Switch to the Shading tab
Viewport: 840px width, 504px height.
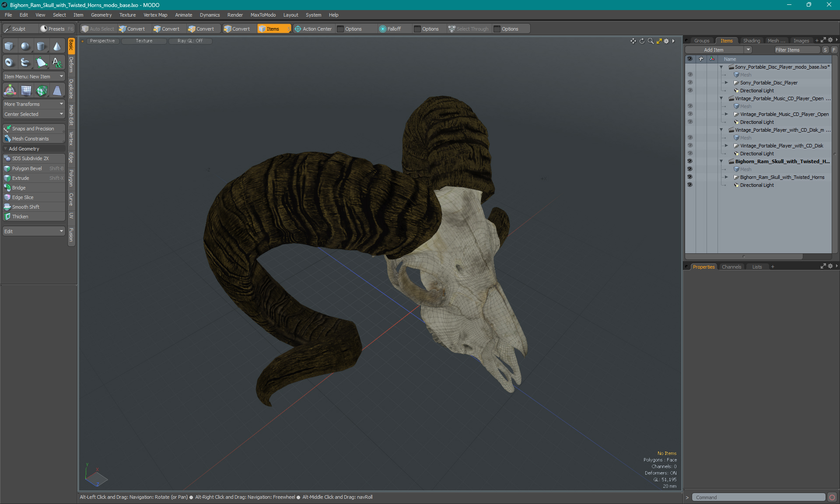click(x=751, y=41)
